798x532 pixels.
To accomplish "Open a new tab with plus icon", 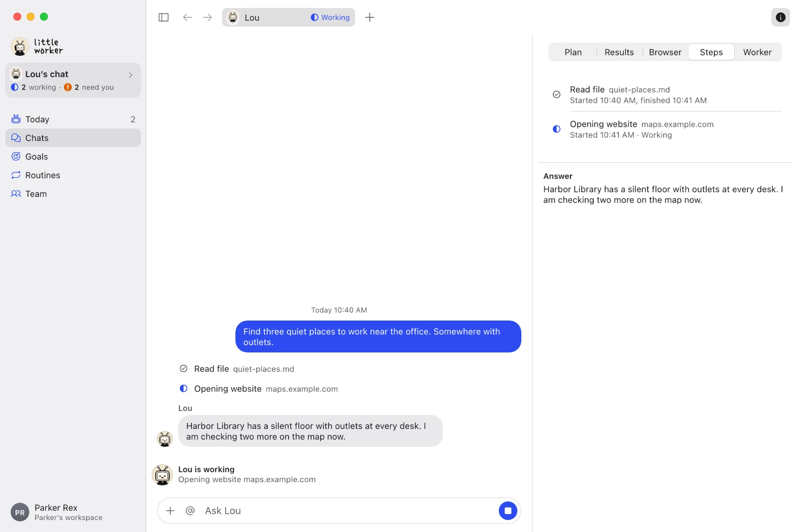I will 370,17.
